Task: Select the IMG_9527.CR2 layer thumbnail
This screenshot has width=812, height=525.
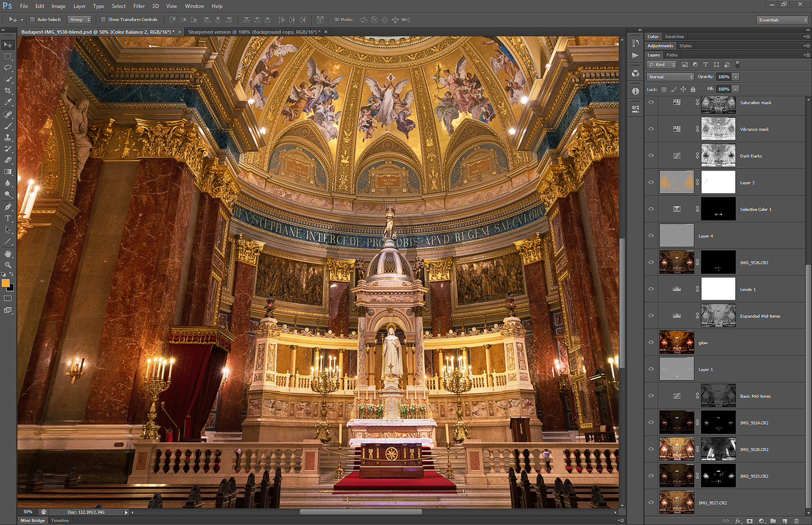Action: pos(676,502)
